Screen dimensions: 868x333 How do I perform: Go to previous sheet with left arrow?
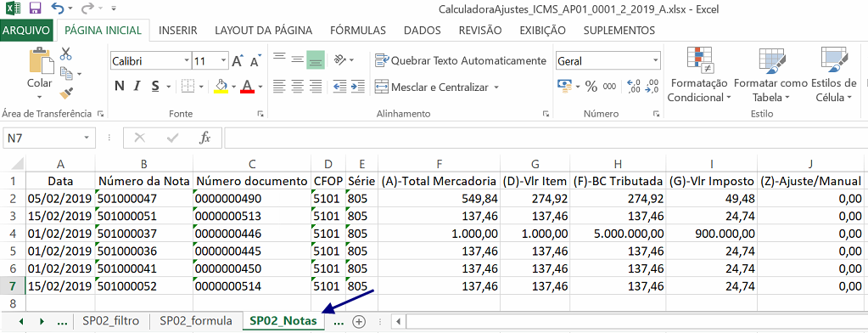[x=21, y=321]
